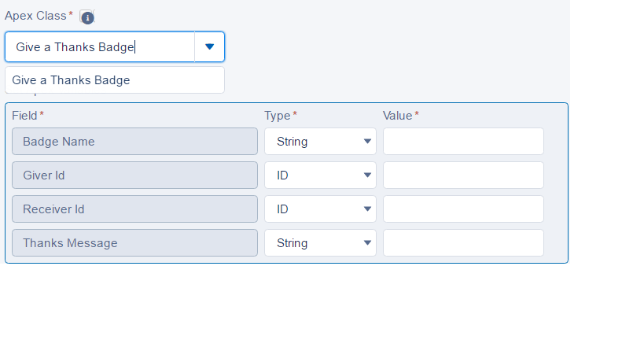
Task: Click the Apex Class info icon
Action: (87, 17)
